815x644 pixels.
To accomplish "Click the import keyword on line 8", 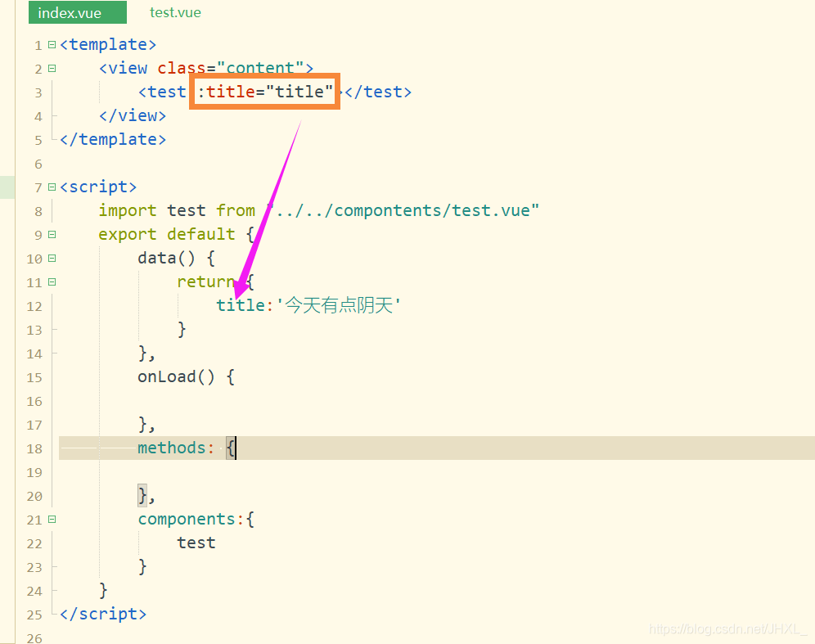I will (128, 210).
